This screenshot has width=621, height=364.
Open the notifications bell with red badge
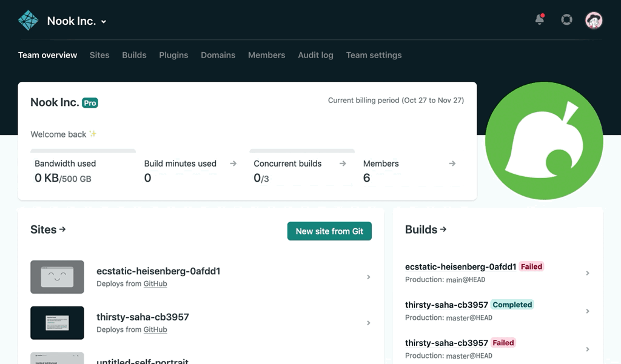tap(539, 19)
